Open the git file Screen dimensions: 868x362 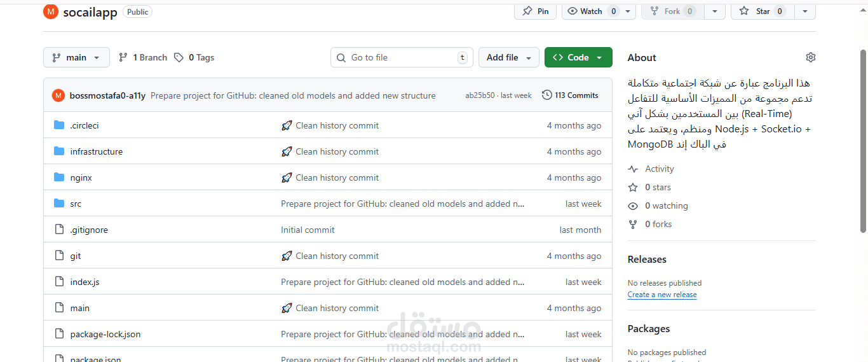[76, 256]
